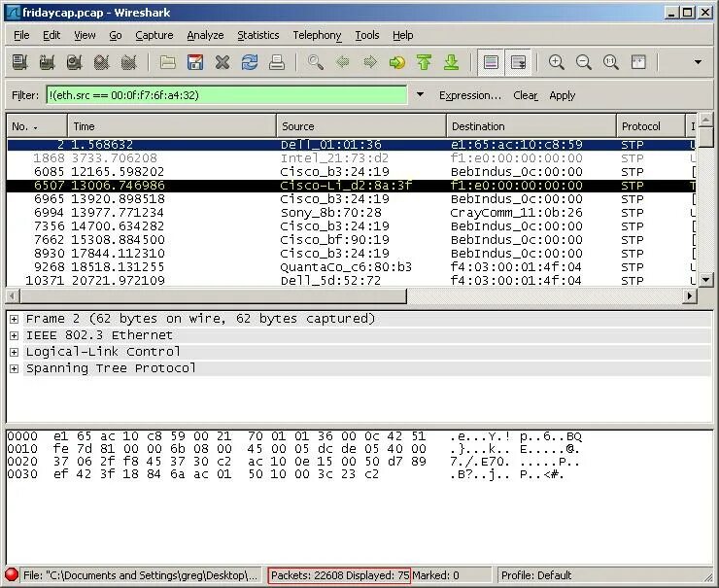Click Profile: Default in status bar

tap(536, 575)
